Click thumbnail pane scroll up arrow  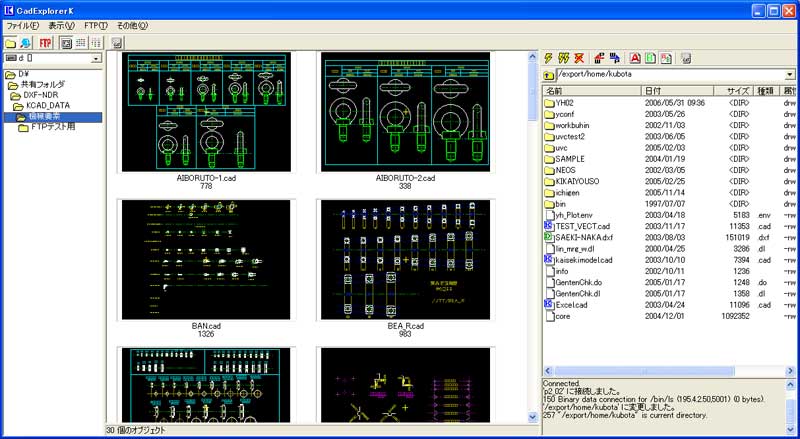533,57
